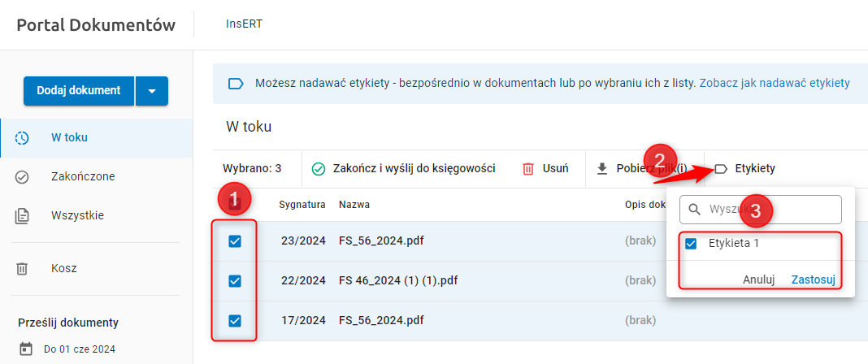Screen dimensions: 868x364
Task: Click the Zakończone checkmark circle icon
Action: tap(23, 176)
